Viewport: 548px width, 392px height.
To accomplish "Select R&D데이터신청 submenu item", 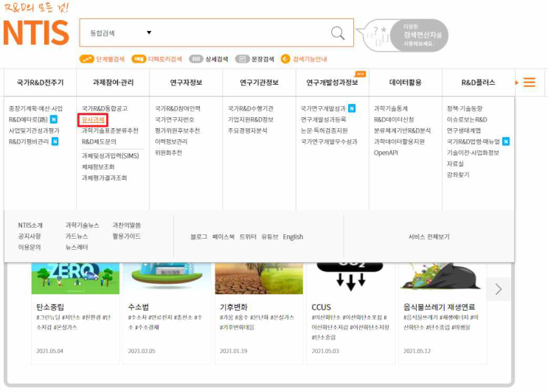I will [x=394, y=119].
